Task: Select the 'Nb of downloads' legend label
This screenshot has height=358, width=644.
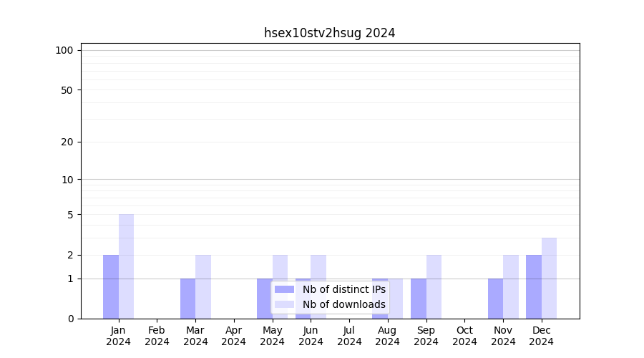Action: [x=343, y=304]
